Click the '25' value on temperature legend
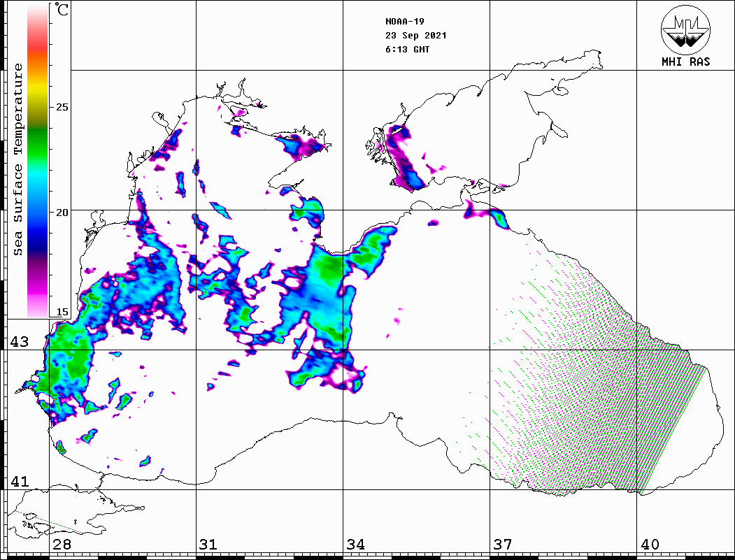This screenshot has height=560, width=735. [x=62, y=107]
